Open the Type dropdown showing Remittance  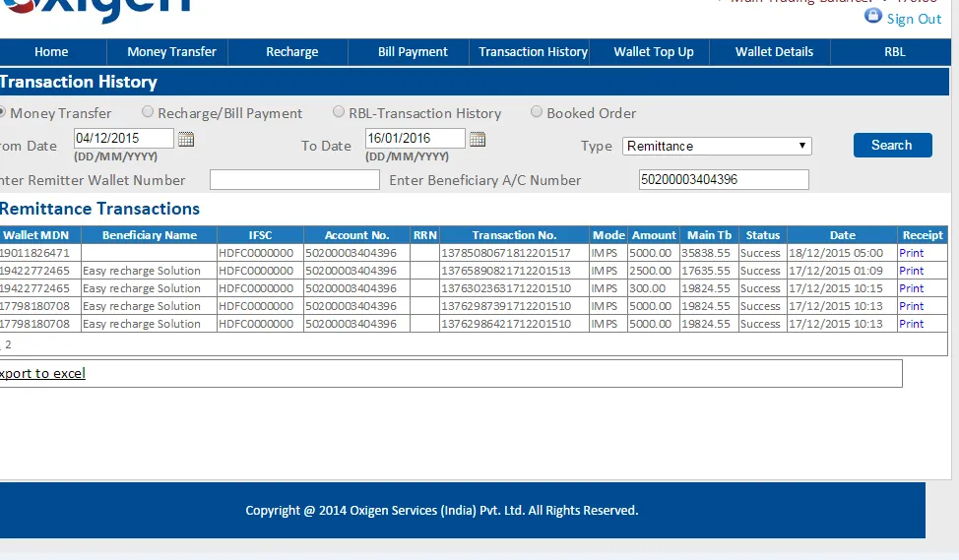tap(717, 146)
